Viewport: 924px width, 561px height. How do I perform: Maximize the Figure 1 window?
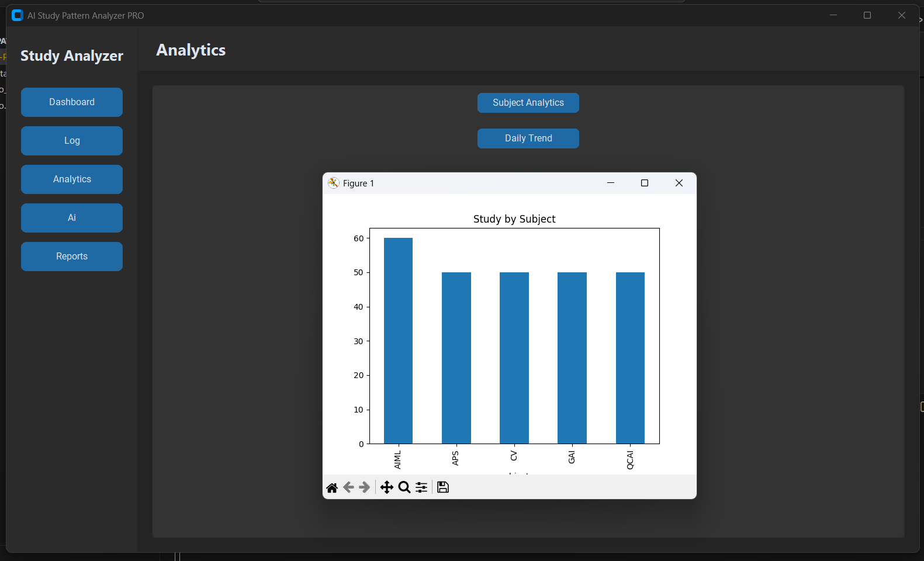click(645, 183)
